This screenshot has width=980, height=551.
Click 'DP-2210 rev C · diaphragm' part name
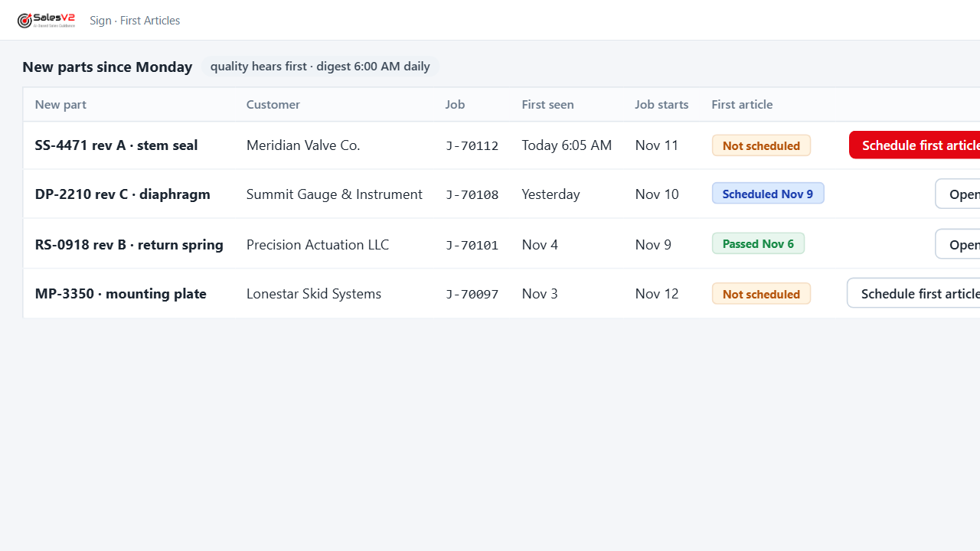[x=122, y=194]
